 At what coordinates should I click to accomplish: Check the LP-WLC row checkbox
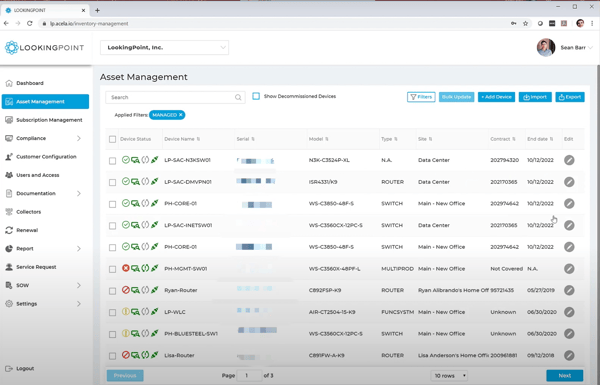[x=112, y=313]
